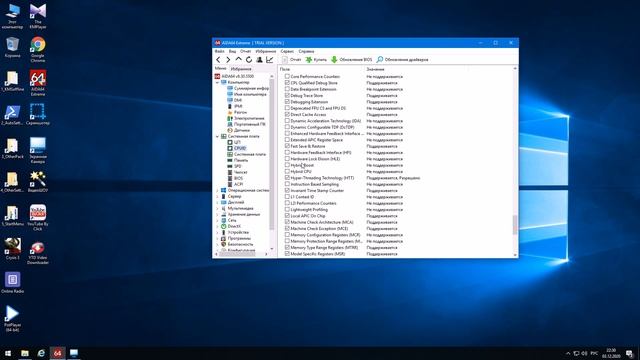Open the Файл menu
The image size is (640, 360).
pos(220,51)
